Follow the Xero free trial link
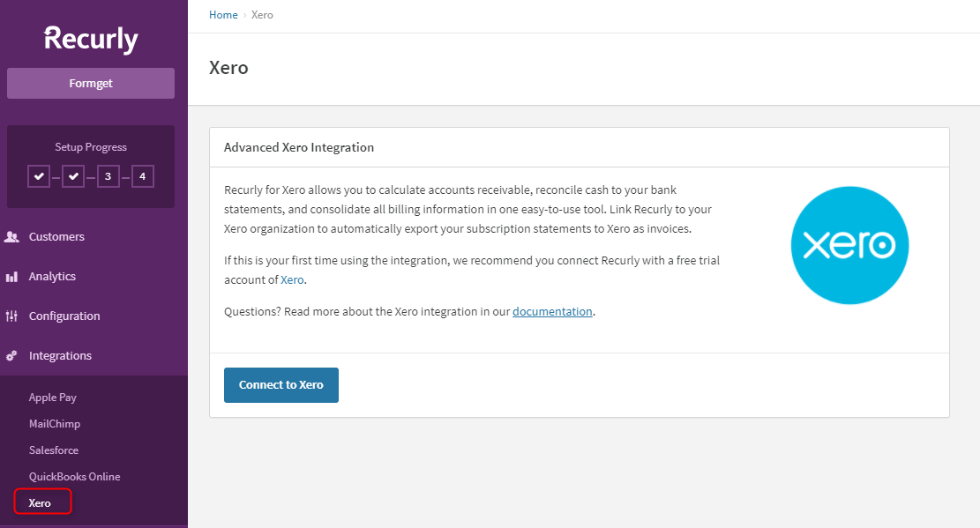 292,280
